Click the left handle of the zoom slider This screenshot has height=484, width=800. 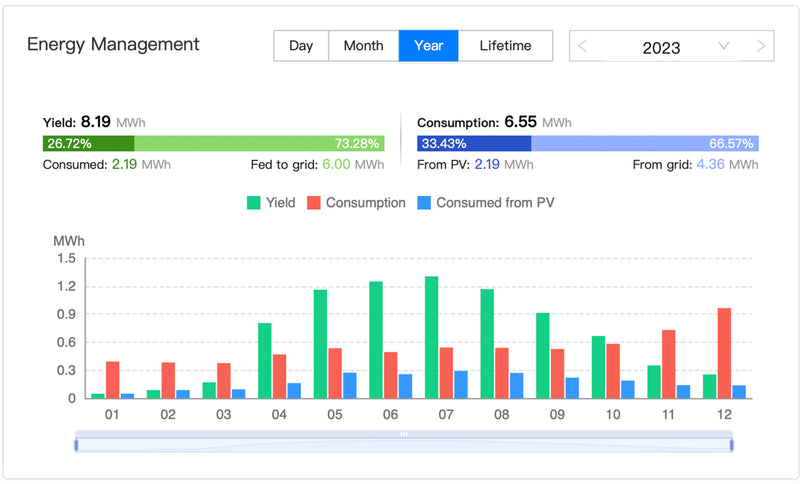tap(75, 444)
